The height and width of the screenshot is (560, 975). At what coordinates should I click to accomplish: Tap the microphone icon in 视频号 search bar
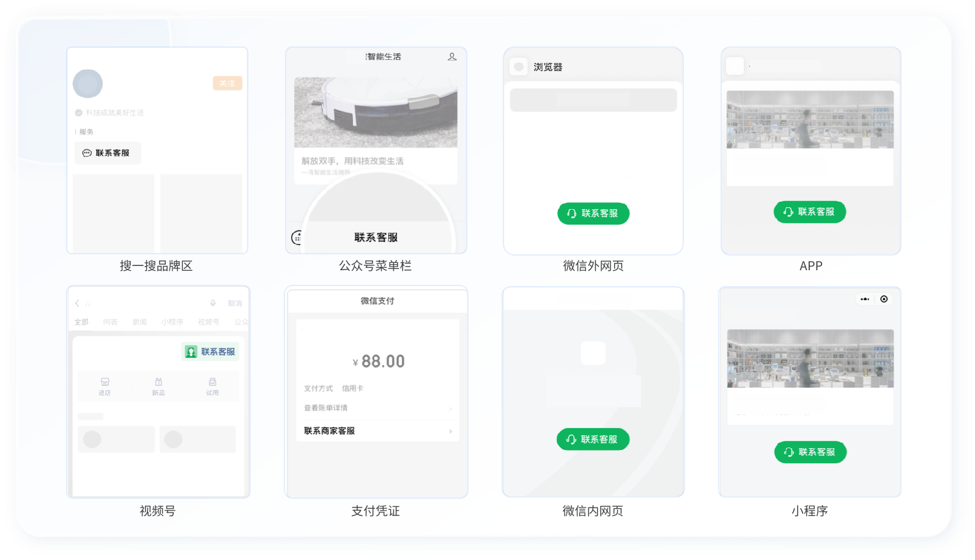213,303
